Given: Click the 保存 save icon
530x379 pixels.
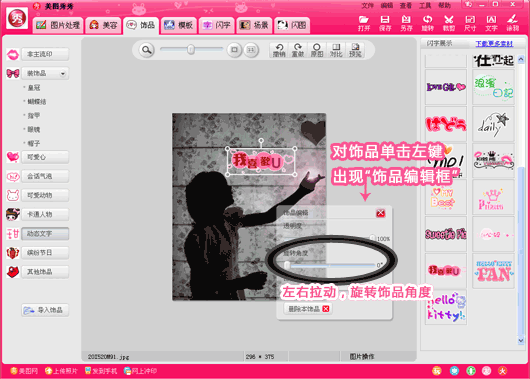Looking at the screenshot, I should pos(385,23).
